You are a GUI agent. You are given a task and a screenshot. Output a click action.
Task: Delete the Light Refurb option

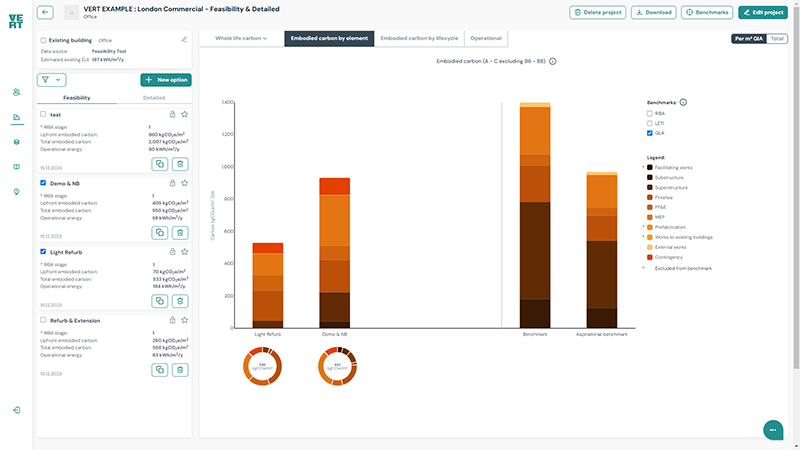(180, 301)
